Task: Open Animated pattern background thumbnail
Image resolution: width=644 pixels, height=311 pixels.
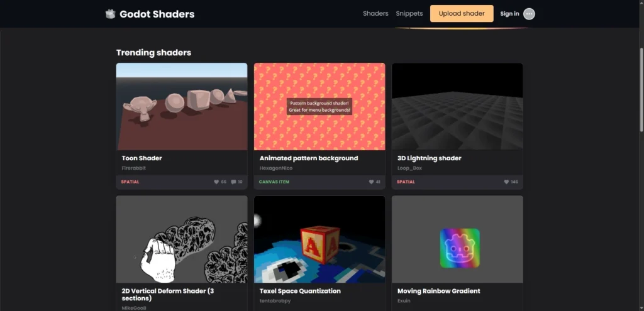Action: coord(319,107)
